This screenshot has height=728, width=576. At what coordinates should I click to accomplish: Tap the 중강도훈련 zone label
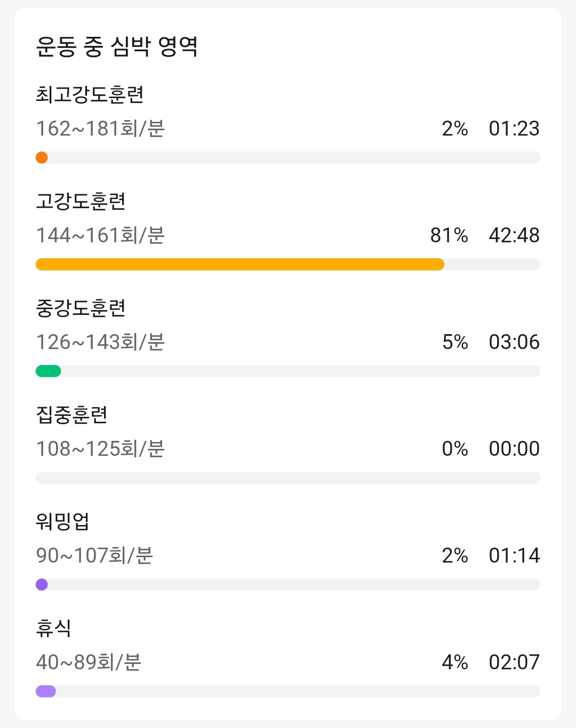click(x=81, y=308)
